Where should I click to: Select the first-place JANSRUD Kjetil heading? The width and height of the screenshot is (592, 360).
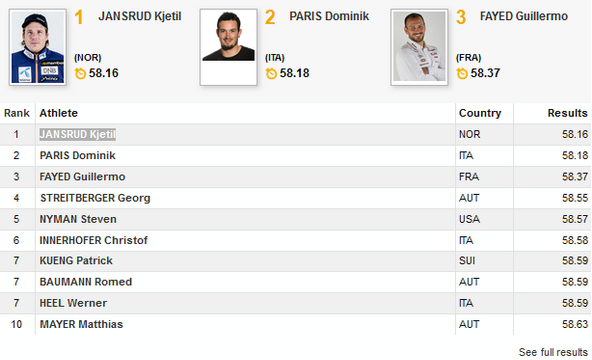[x=140, y=16]
